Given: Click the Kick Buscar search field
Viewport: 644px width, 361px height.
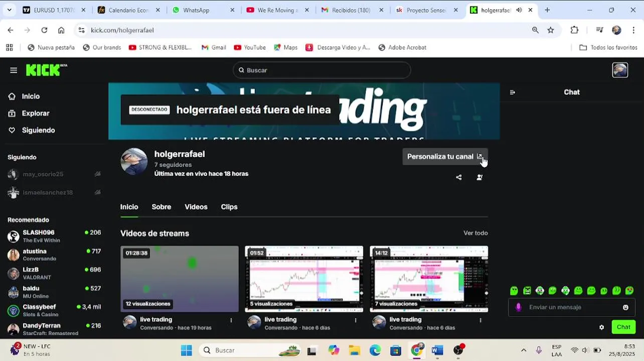Looking at the screenshot, I should click(322, 70).
